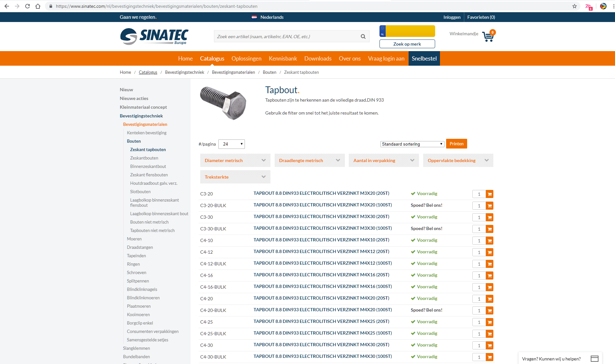Click the Dutch flag language icon

click(254, 17)
